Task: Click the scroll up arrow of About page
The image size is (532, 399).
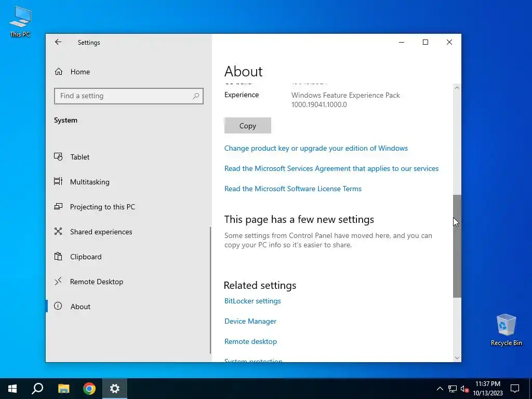Action: pyautogui.click(x=457, y=88)
